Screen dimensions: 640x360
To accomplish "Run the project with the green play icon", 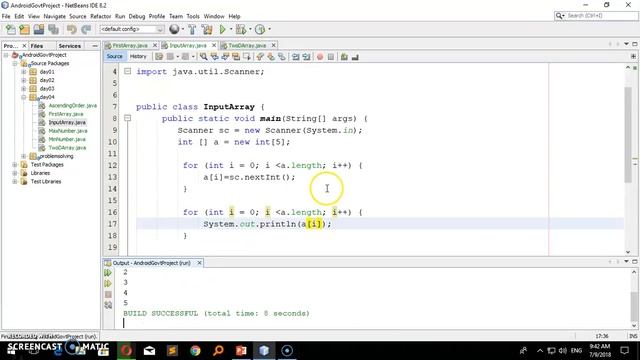I will tap(222, 29).
